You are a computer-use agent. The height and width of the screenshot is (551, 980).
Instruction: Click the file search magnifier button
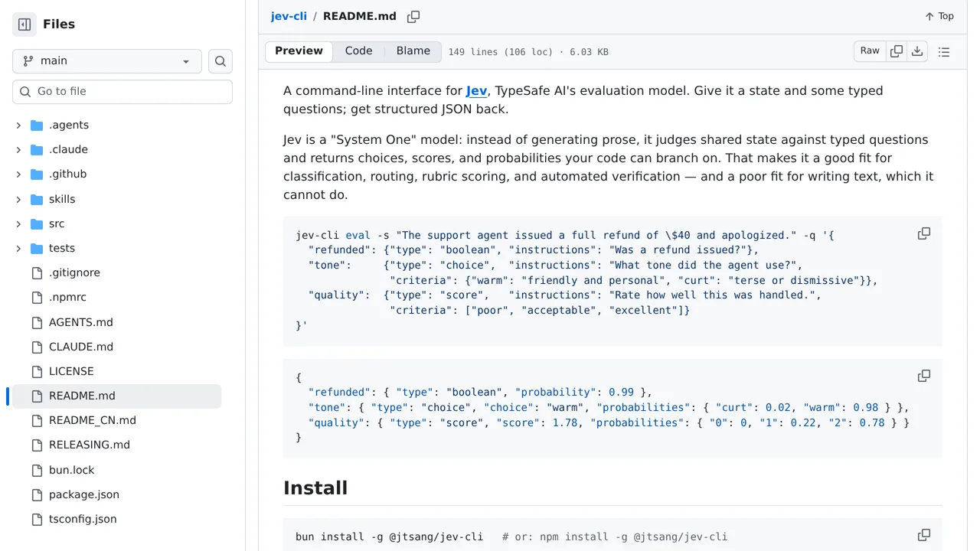click(220, 61)
